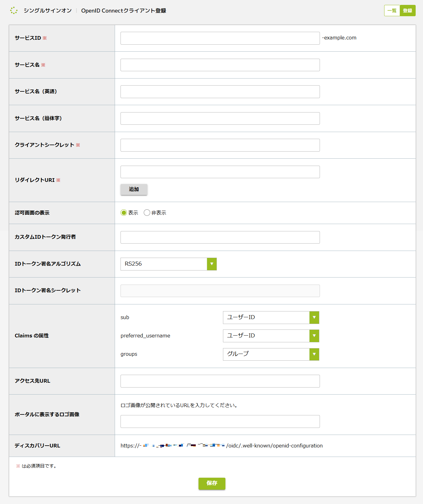423x504 pixels.
Task: Focus the サービス名（簡体字） input field
Action: click(x=220, y=118)
